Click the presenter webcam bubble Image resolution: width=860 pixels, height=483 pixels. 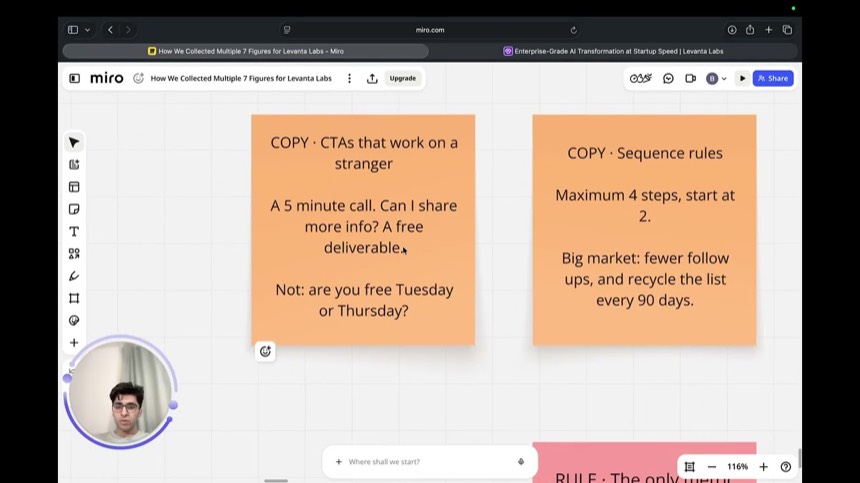(x=120, y=393)
